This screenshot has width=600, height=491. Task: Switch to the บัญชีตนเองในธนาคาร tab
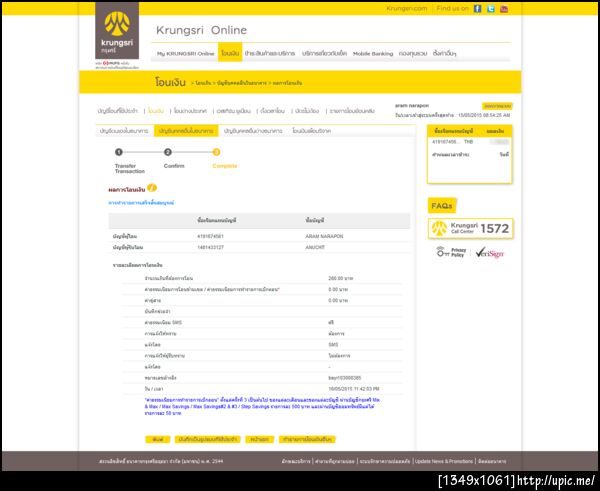click(124, 131)
